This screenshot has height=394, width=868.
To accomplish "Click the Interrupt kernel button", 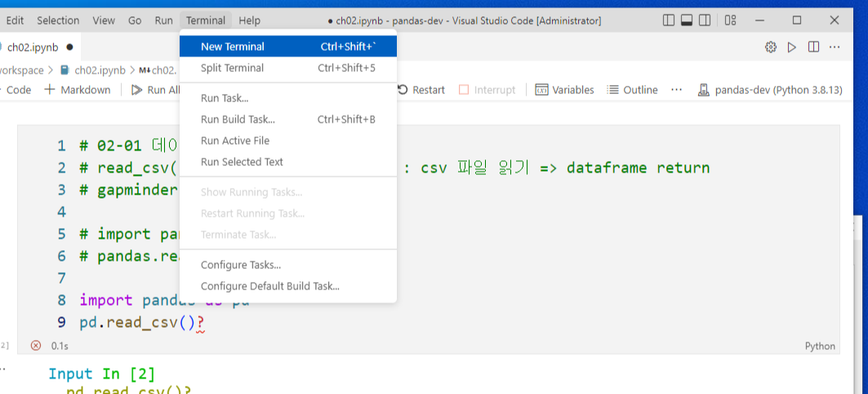I will pos(487,90).
